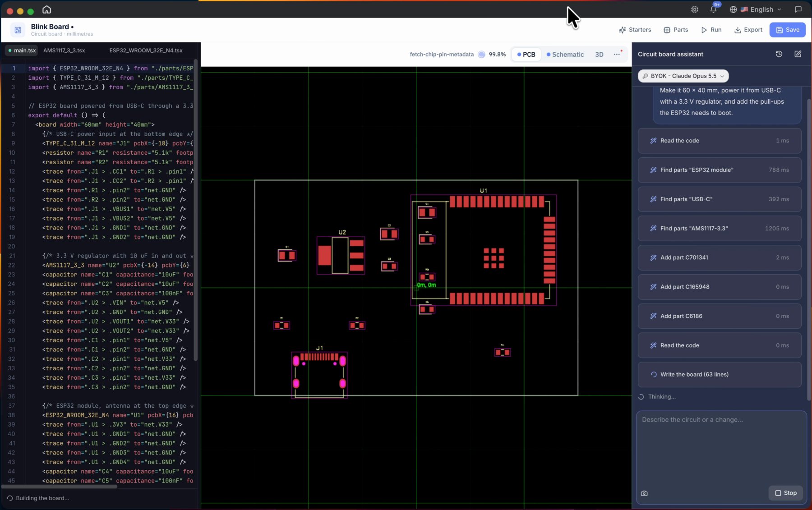This screenshot has width=812, height=510.
Task: Start a new chat with edit icon
Action: pyautogui.click(x=798, y=54)
